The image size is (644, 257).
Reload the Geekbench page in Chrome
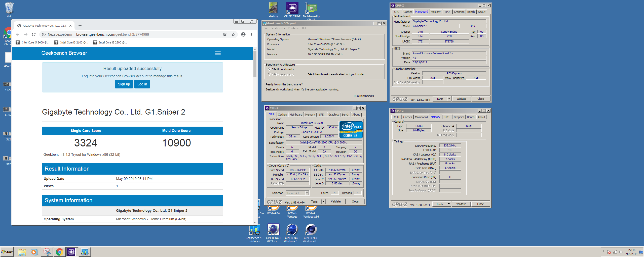pyautogui.click(x=34, y=34)
